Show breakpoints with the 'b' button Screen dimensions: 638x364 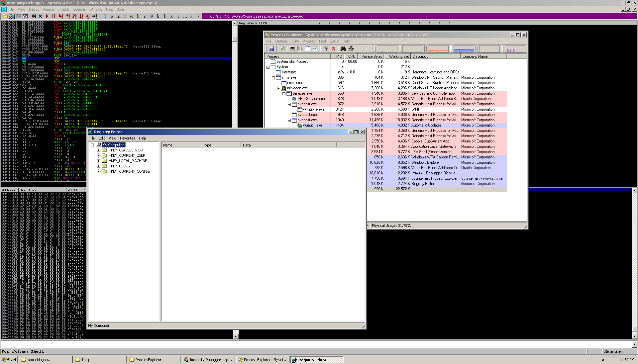(165, 16)
